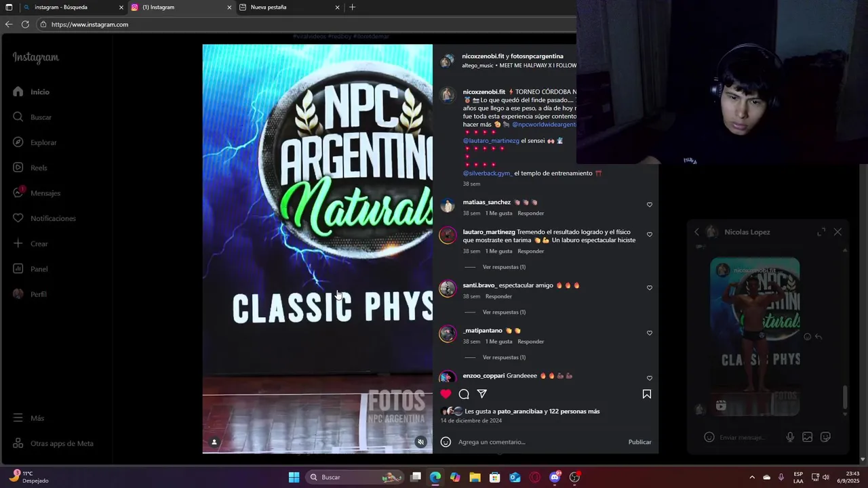Screen dimensions: 868x488
Task: Go back in Nicolas Lopez chat
Action: point(696,232)
